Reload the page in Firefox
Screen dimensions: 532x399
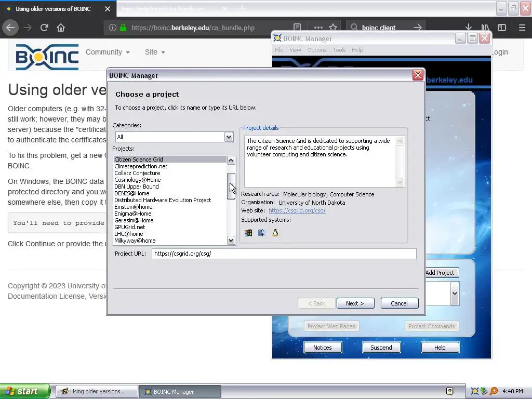[44, 28]
